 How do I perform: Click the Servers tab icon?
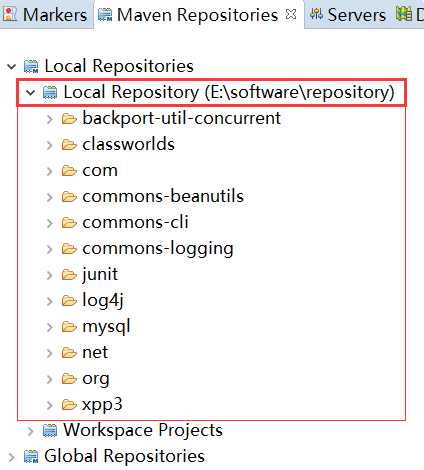(316, 14)
